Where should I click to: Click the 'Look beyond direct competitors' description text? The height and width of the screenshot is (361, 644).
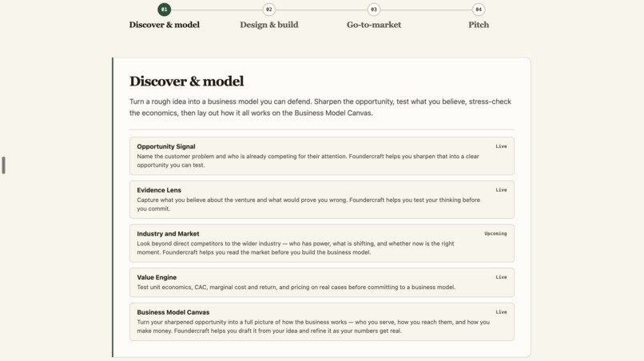coord(296,248)
